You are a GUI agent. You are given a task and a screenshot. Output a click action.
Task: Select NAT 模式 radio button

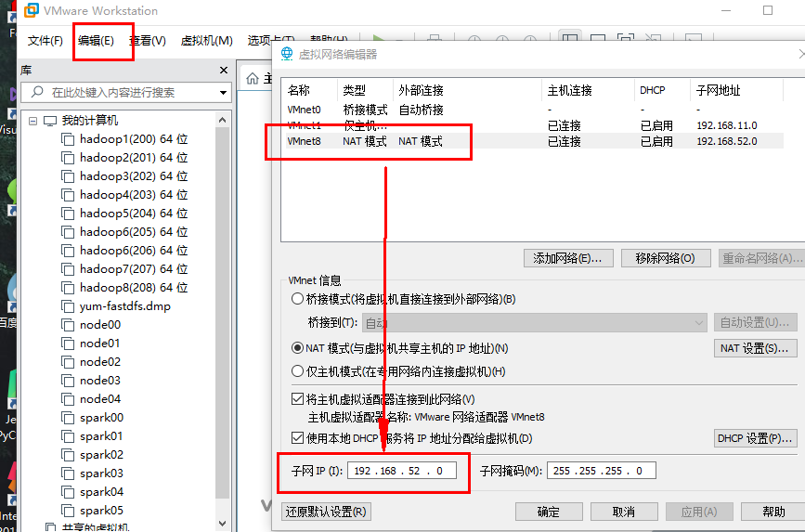297,348
